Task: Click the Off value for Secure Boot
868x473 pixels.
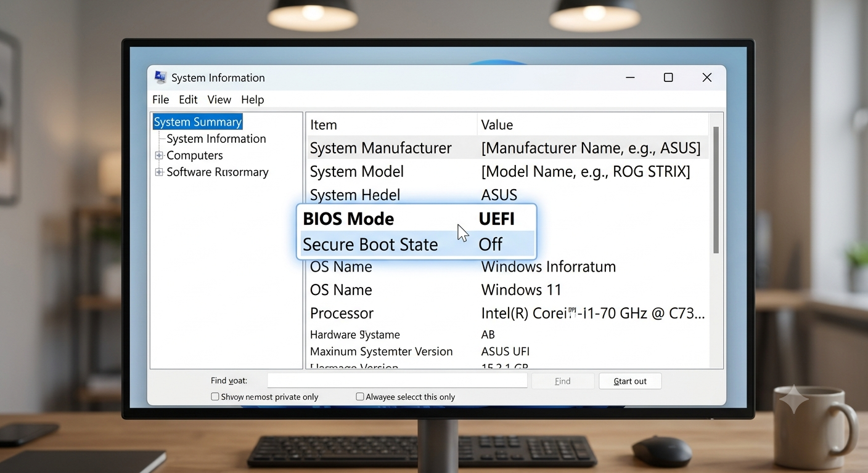Action: click(x=490, y=244)
